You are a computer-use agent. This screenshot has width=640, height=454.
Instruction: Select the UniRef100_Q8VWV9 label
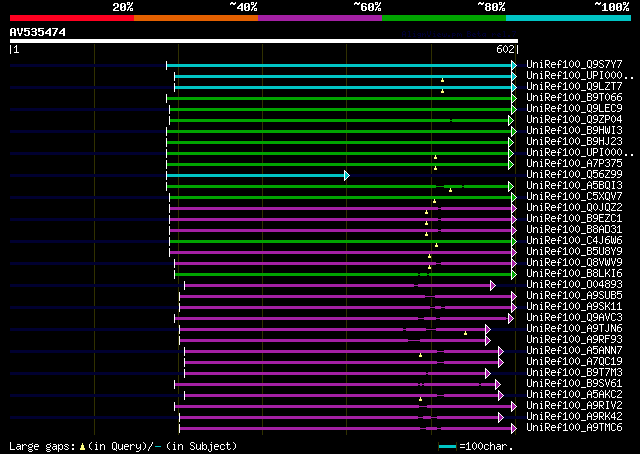(x=574, y=263)
